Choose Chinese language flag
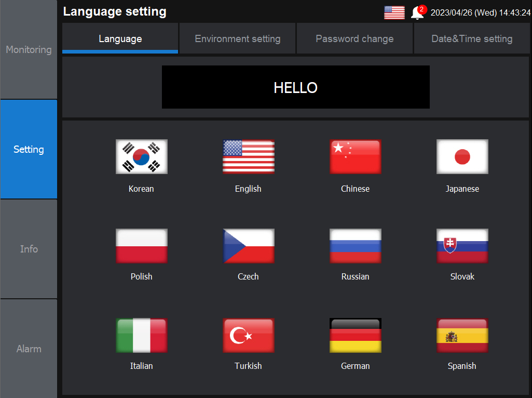Image resolution: width=532 pixels, height=398 pixels. pos(355,156)
